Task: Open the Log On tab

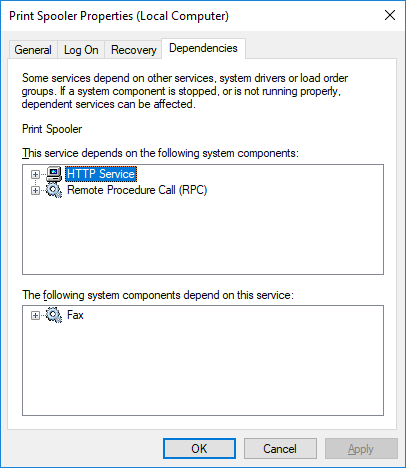Action: pyautogui.click(x=81, y=50)
